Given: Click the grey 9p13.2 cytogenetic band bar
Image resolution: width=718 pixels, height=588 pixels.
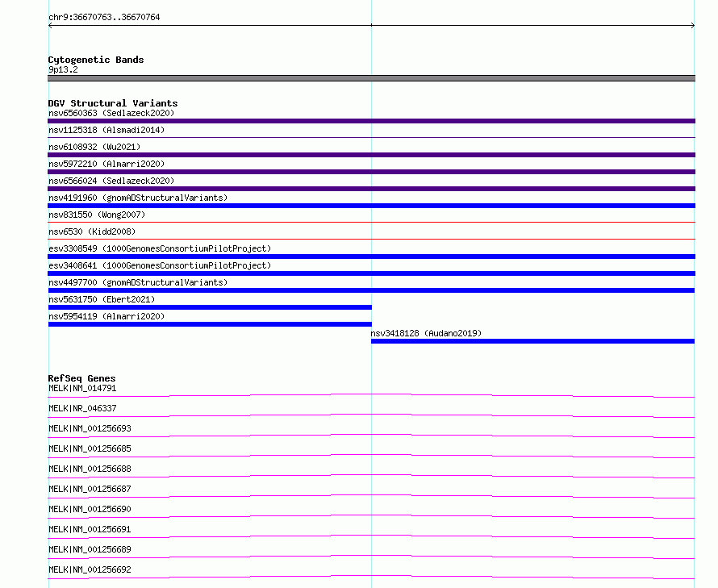Looking at the screenshot, I should coord(371,78).
